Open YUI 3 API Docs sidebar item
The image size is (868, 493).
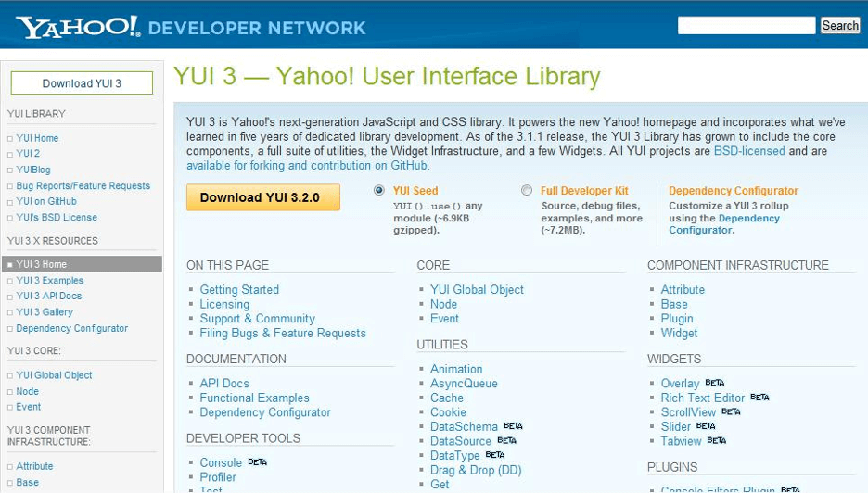[x=49, y=296]
